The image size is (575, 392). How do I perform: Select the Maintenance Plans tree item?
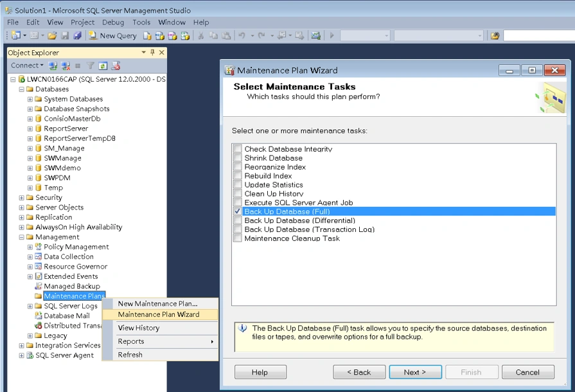click(x=75, y=296)
